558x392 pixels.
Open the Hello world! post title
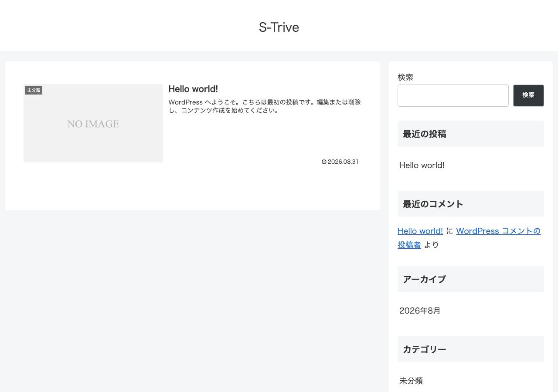(x=193, y=89)
